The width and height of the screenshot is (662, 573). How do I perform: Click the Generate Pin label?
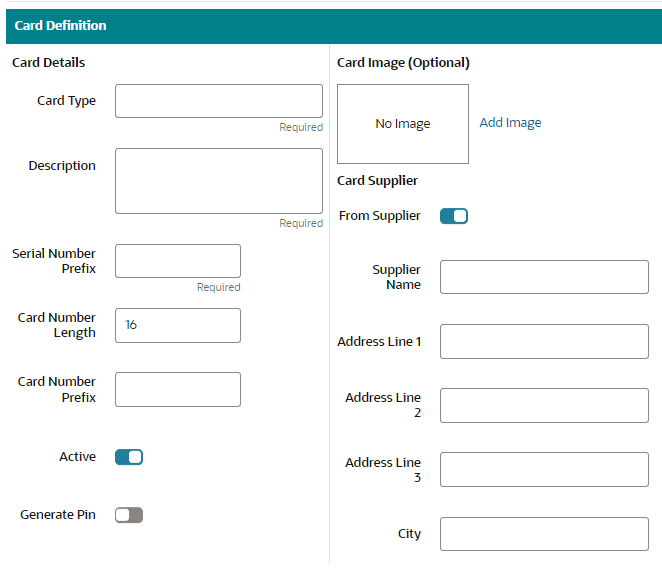[58, 515]
